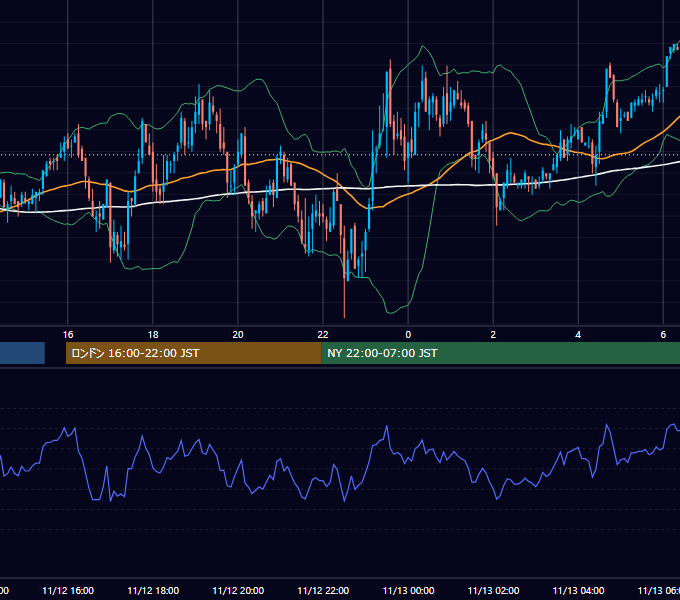This screenshot has width=680, height=600.
Task: Click the hour label 0 on the price chart axis
Action: click(x=408, y=335)
